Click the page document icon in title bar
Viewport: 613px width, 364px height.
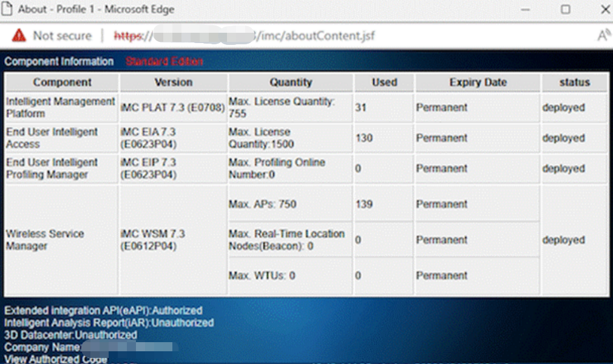point(7,9)
